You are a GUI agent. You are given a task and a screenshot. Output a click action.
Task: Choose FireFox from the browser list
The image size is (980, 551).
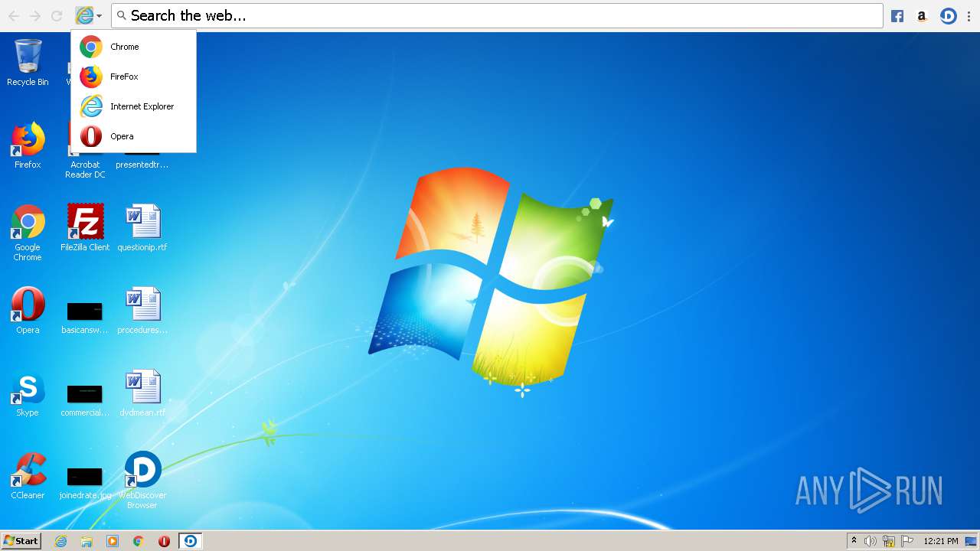point(133,77)
